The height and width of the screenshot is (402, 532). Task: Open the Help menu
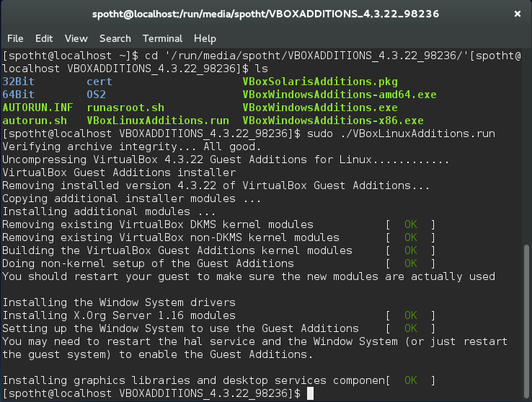(205, 38)
